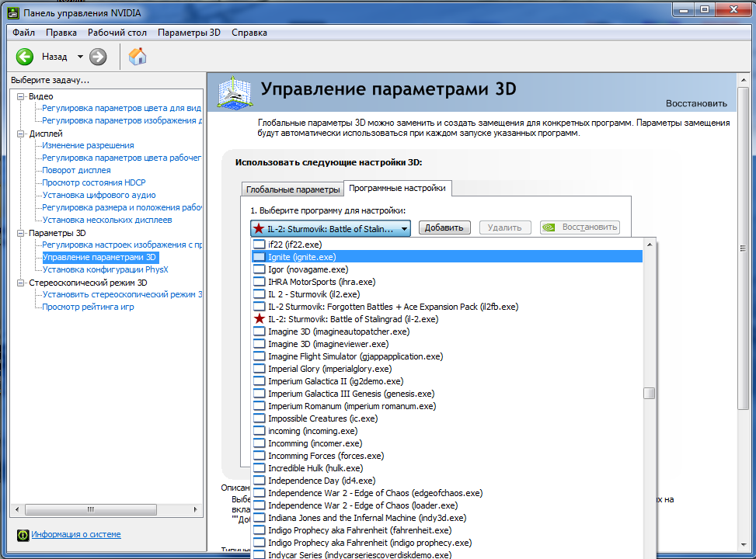
Task: Click the NVIDIA icon in the title bar
Action: coord(13,13)
